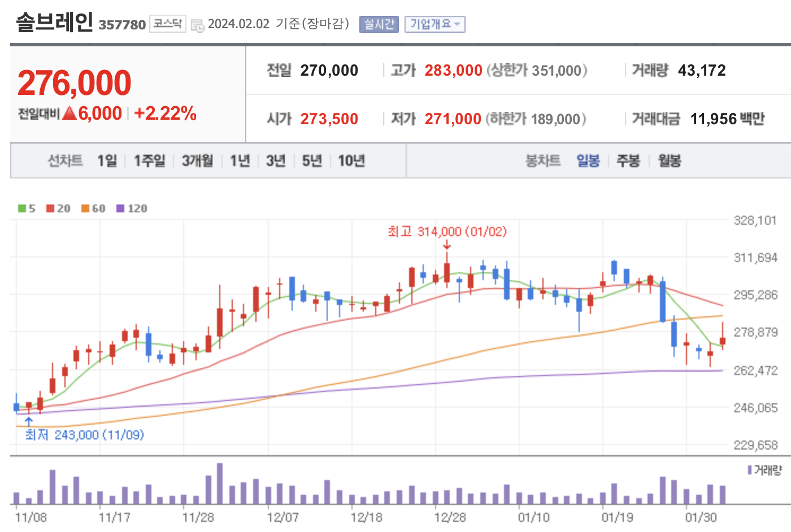Click the calendar icon before the date
This screenshot has height=532, width=791.
coord(197,25)
